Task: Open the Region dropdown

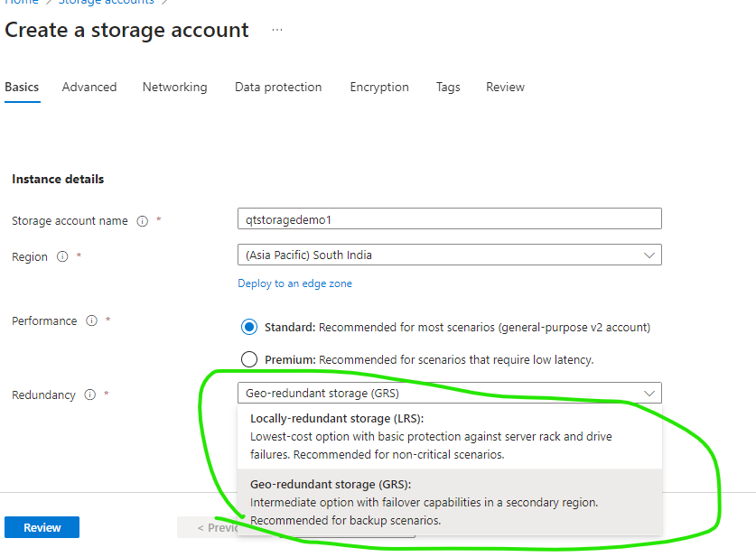Action: [x=450, y=255]
